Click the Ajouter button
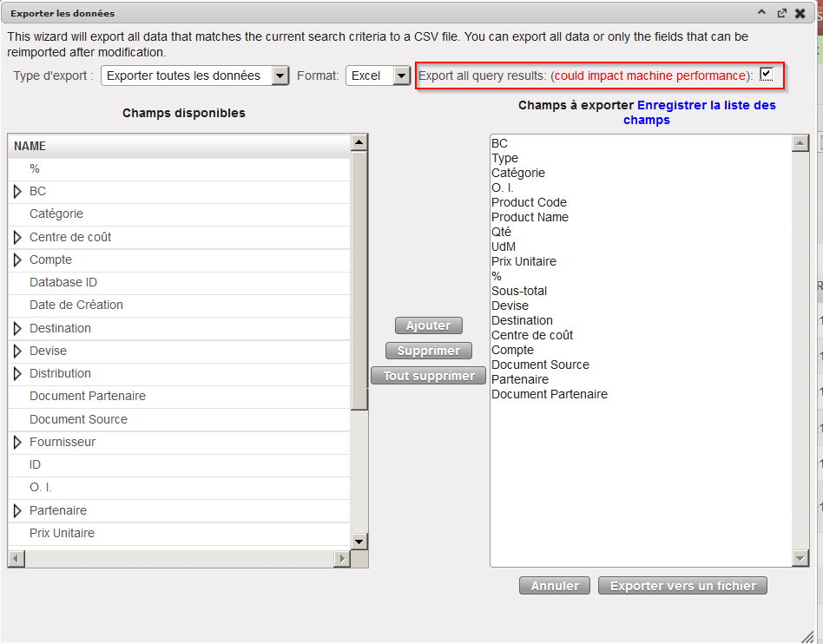Image resolution: width=823 pixels, height=644 pixels. [428, 325]
